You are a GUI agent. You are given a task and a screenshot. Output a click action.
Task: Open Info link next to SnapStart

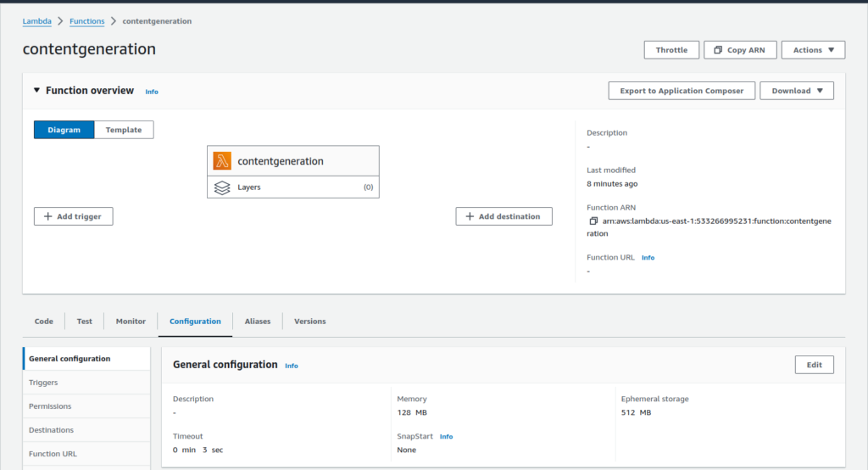[446, 437]
